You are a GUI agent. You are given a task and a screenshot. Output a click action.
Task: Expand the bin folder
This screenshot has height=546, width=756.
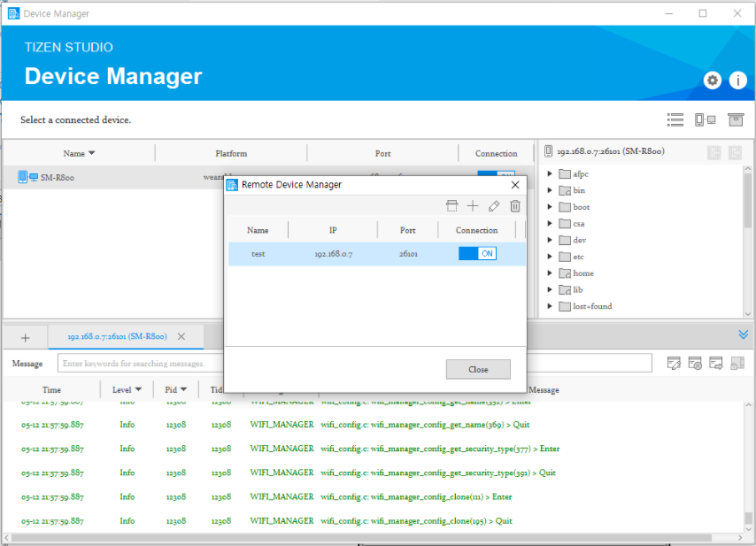point(550,190)
